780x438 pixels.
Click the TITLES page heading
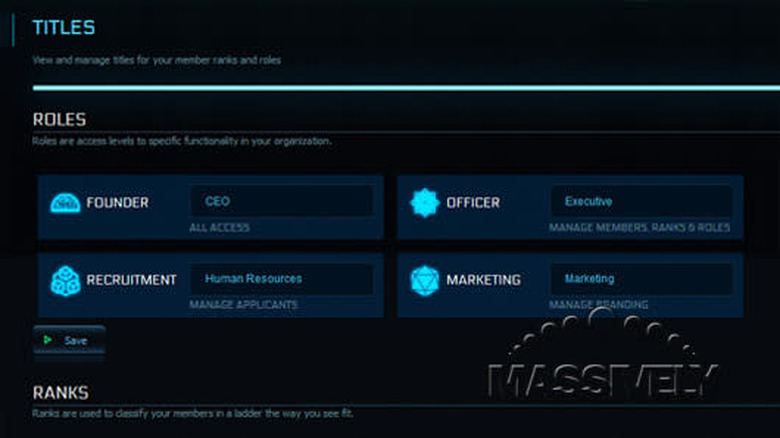point(64,27)
